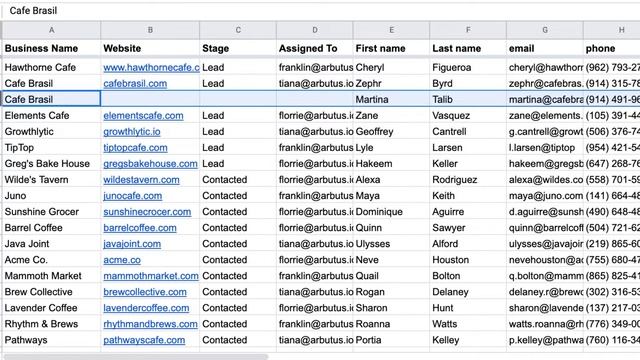
Task: Select the Greg's Bake House cell
Action: [x=51, y=164]
